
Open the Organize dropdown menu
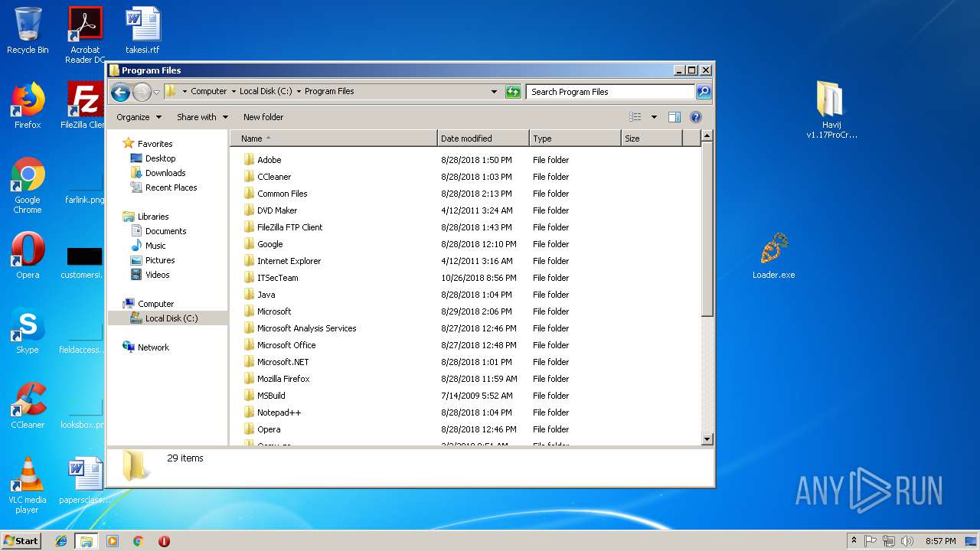[x=139, y=117]
